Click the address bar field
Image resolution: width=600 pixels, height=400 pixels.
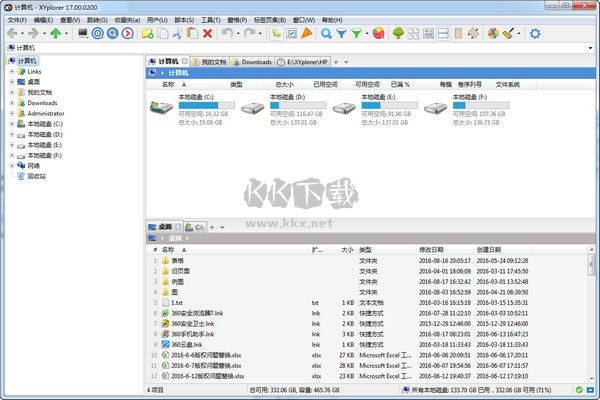[298, 48]
